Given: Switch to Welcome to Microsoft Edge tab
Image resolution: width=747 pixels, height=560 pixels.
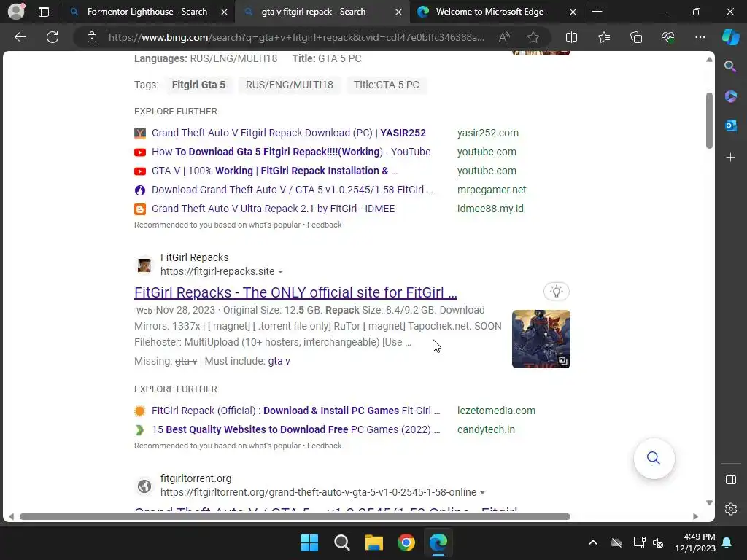Looking at the screenshot, I should pyautogui.click(x=489, y=12).
